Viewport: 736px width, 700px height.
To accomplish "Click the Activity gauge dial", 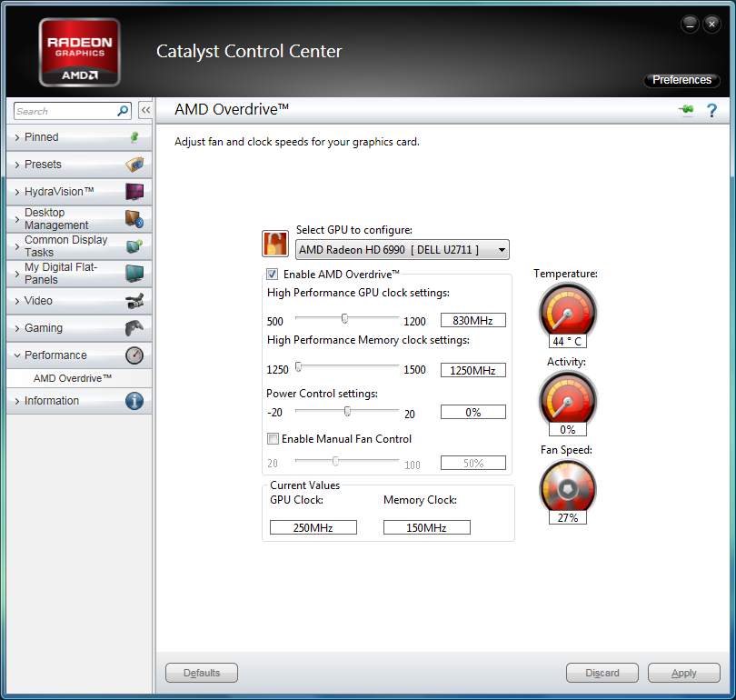I will pyautogui.click(x=568, y=399).
